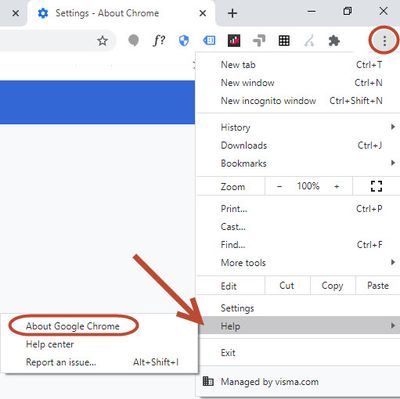The width and height of the screenshot is (400, 399).
Task: Open Downloads from the menu
Action: [298, 145]
